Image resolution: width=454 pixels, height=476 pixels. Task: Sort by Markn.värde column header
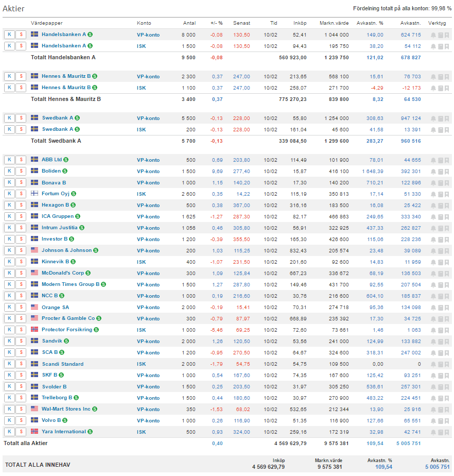(334, 23)
